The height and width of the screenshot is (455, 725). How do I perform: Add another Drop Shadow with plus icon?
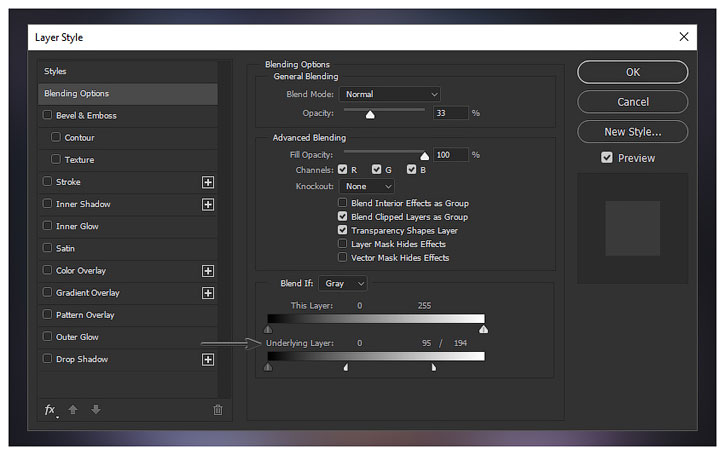(208, 359)
